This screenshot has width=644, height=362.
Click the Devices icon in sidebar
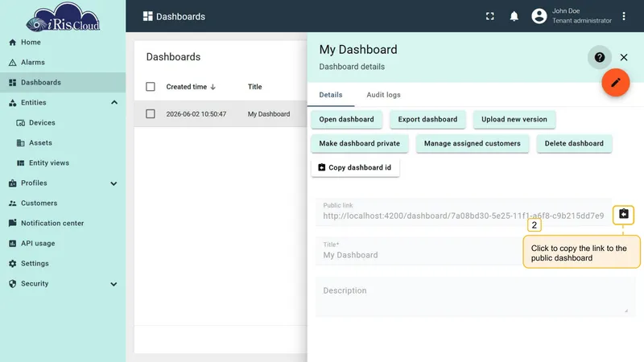pos(21,123)
